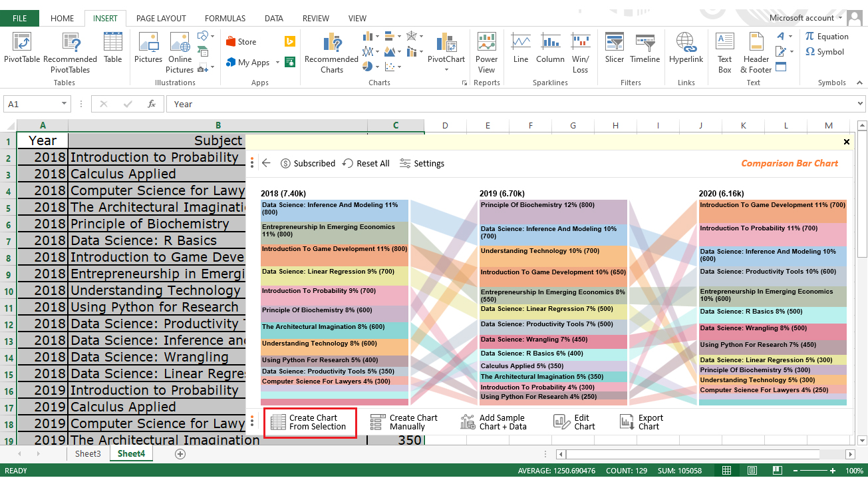868x486 pixels.
Task: Expand the formula bar
Action: coord(861,104)
